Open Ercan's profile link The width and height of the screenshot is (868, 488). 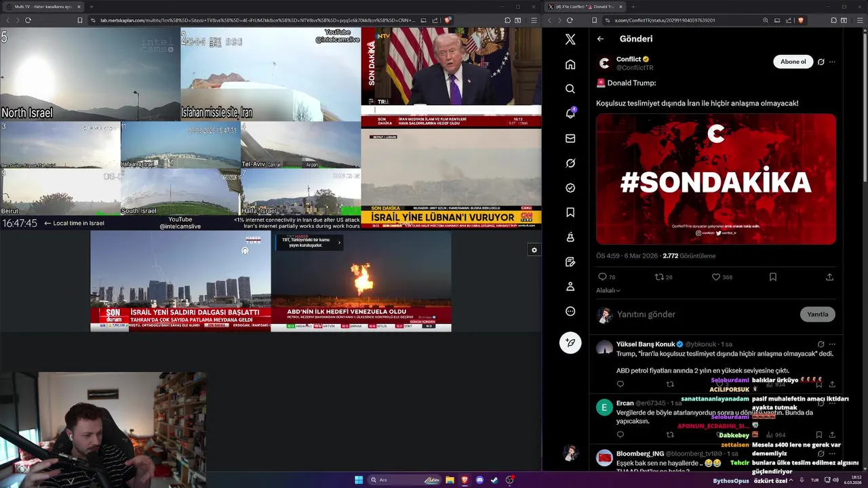point(625,403)
